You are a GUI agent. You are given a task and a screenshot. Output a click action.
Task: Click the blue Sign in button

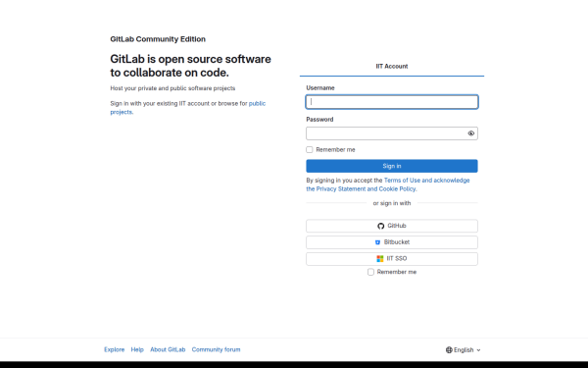(x=392, y=166)
